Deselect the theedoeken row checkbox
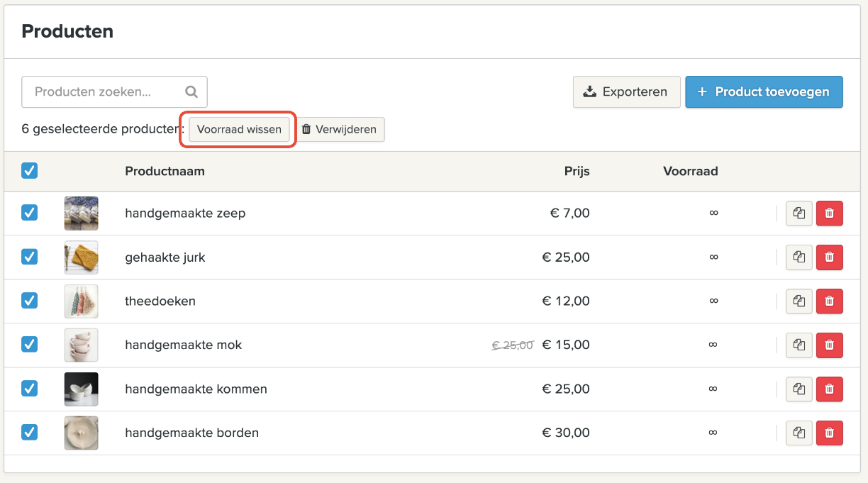 click(30, 301)
